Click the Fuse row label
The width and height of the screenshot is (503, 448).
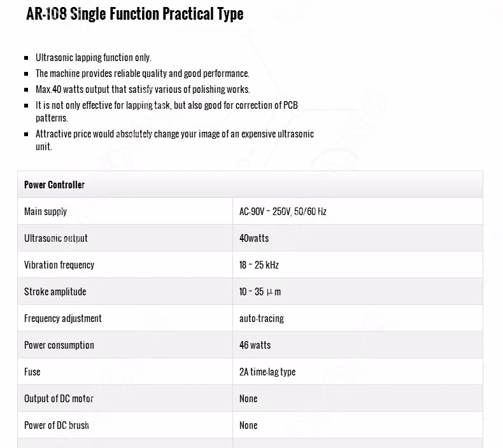click(x=32, y=372)
